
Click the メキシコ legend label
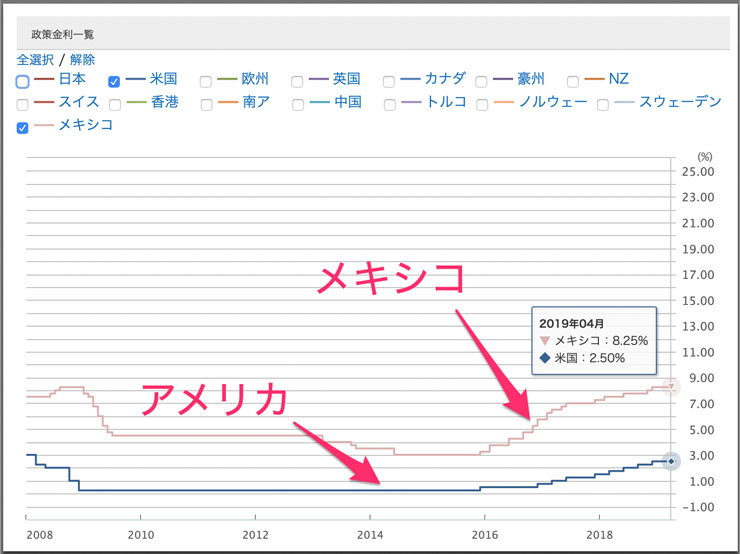tap(85, 125)
